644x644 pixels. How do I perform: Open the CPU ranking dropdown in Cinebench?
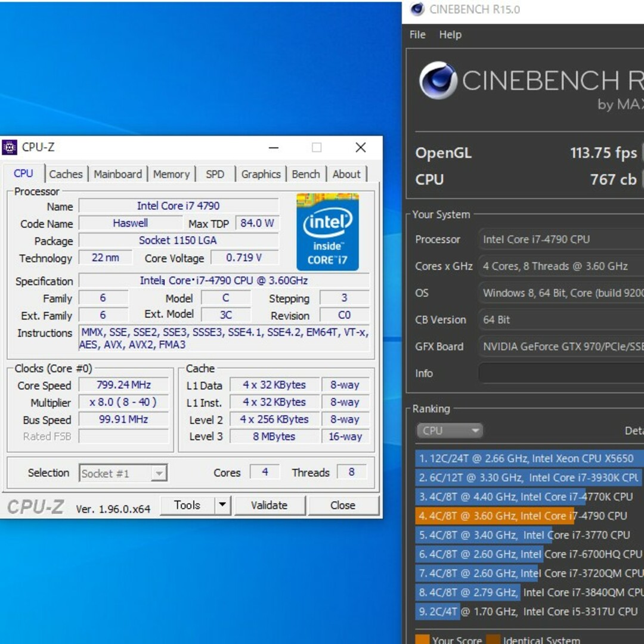pos(450,431)
